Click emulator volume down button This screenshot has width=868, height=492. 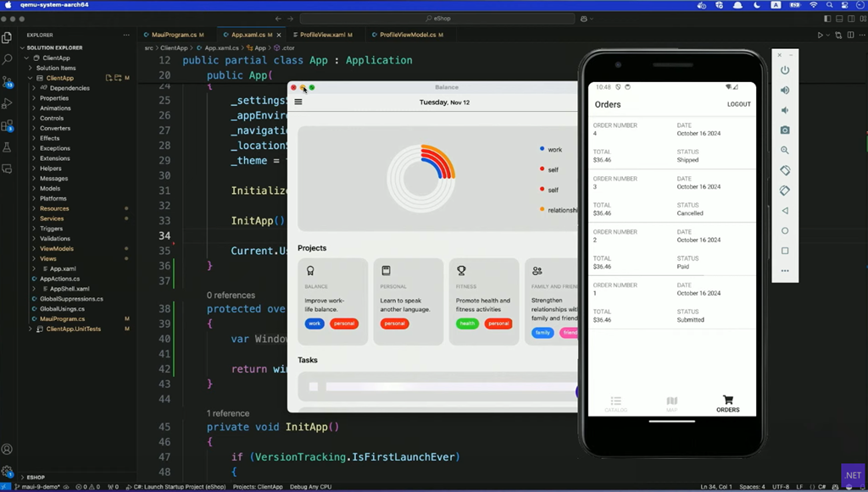coord(784,110)
